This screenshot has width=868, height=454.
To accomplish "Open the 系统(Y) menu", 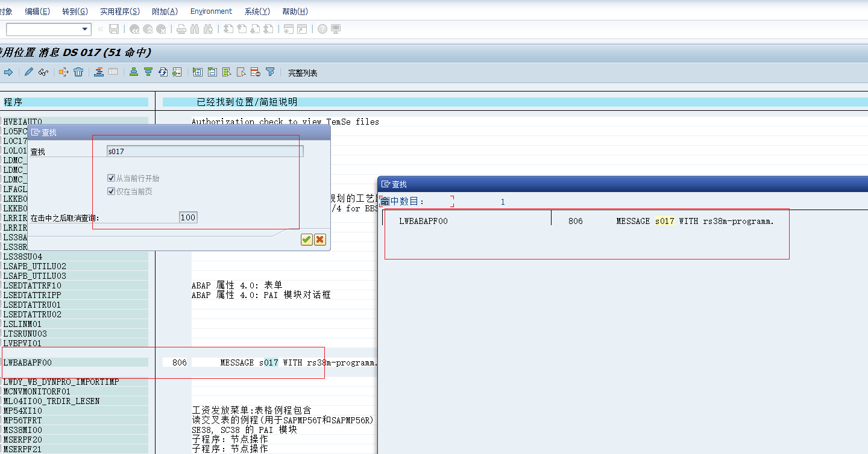I will pos(257,11).
